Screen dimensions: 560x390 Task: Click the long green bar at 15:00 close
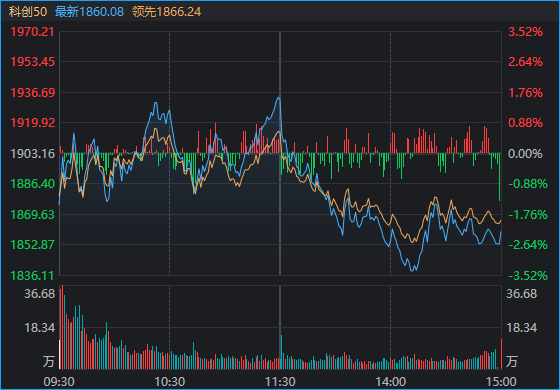click(499, 177)
